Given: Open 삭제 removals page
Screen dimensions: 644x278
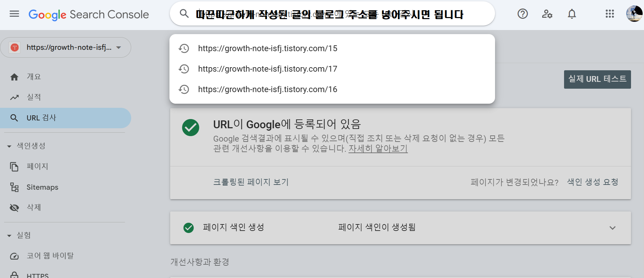Looking at the screenshot, I should [66, 207].
